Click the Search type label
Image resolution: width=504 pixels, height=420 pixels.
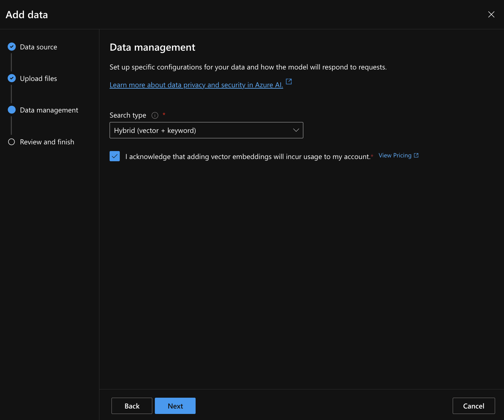pyautogui.click(x=128, y=115)
